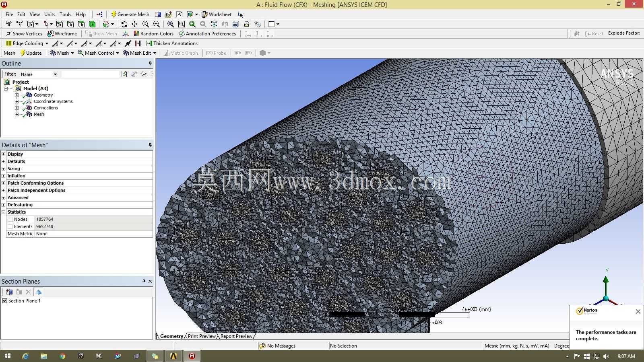This screenshot has width=644, height=362.
Task: Open Annotation Preferences
Action: tap(207, 34)
